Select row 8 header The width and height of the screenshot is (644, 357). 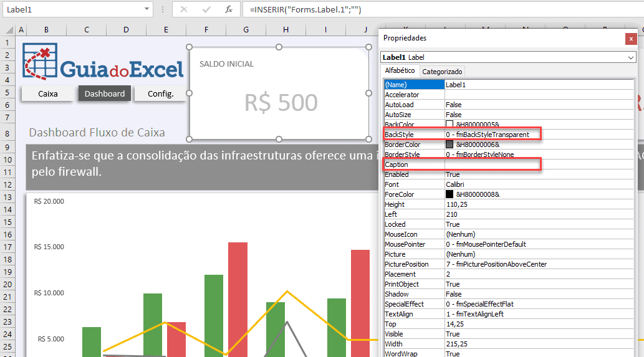tap(7, 133)
